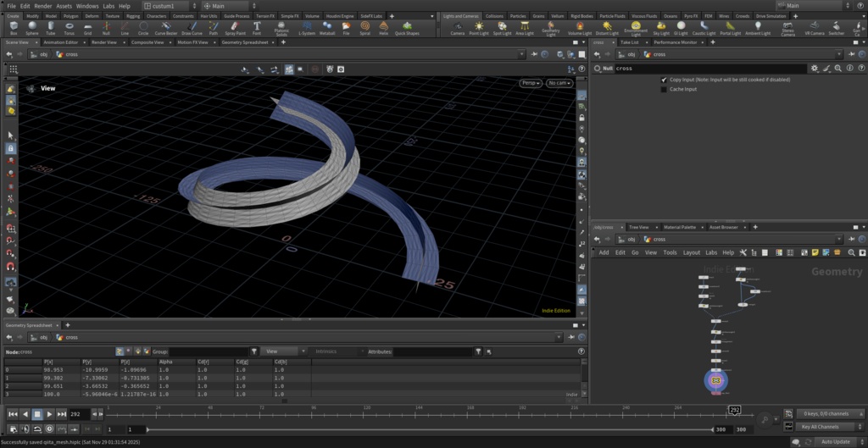Select the Helix shelf tool
The image size is (868, 448).
pyautogui.click(x=384, y=28)
